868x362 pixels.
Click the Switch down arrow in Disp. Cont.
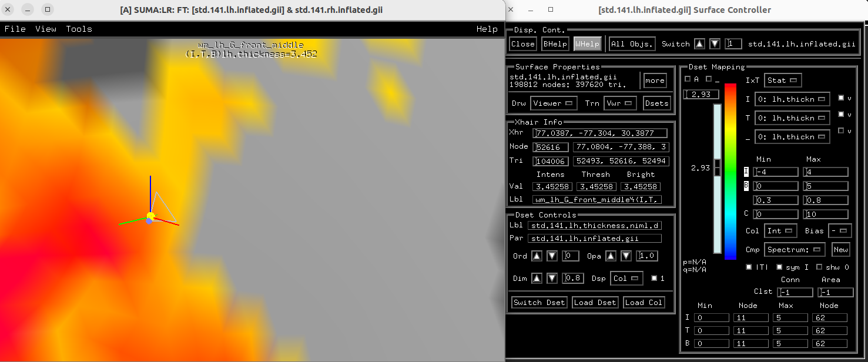click(714, 44)
